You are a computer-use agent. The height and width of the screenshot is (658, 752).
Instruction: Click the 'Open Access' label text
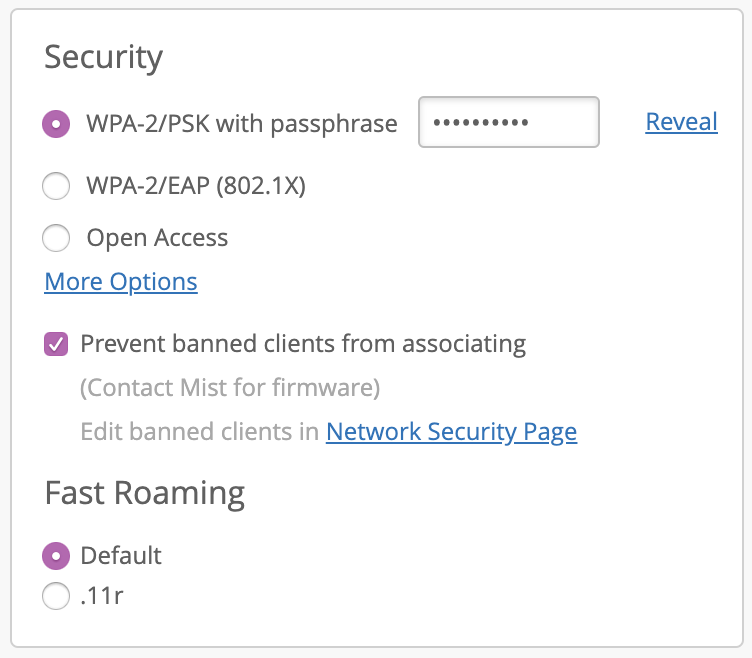click(x=157, y=238)
